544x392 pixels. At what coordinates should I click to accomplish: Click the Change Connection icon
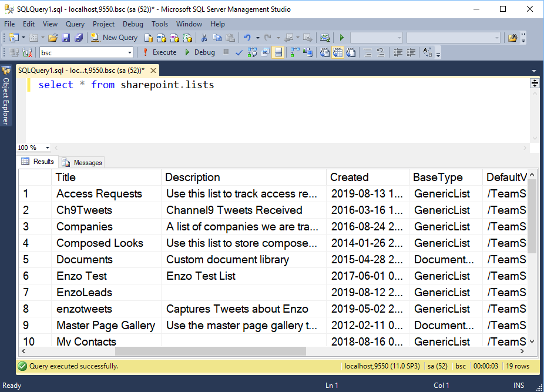tap(28, 52)
